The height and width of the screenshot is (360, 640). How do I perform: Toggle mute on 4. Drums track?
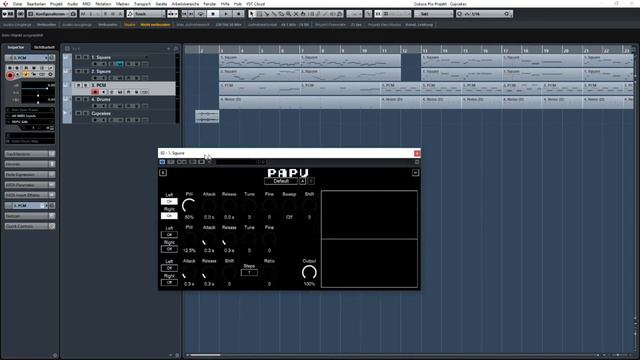tap(78, 99)
